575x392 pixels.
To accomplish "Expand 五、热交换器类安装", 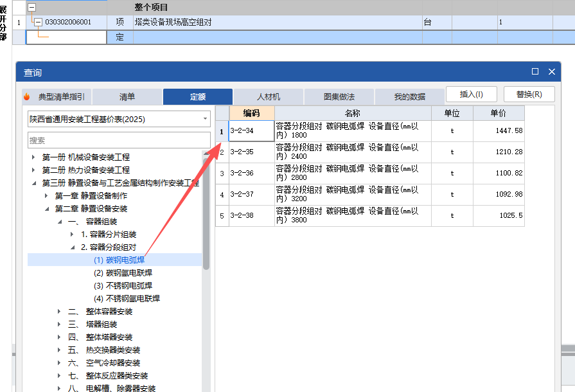I will [59, 350].
